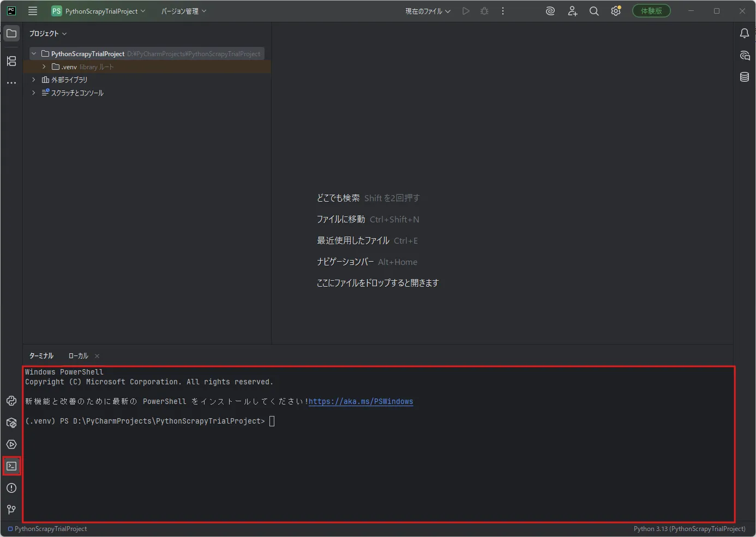The image size is (756, 537).
Task: Open the Git version control icon
Action: pos(11,510)
